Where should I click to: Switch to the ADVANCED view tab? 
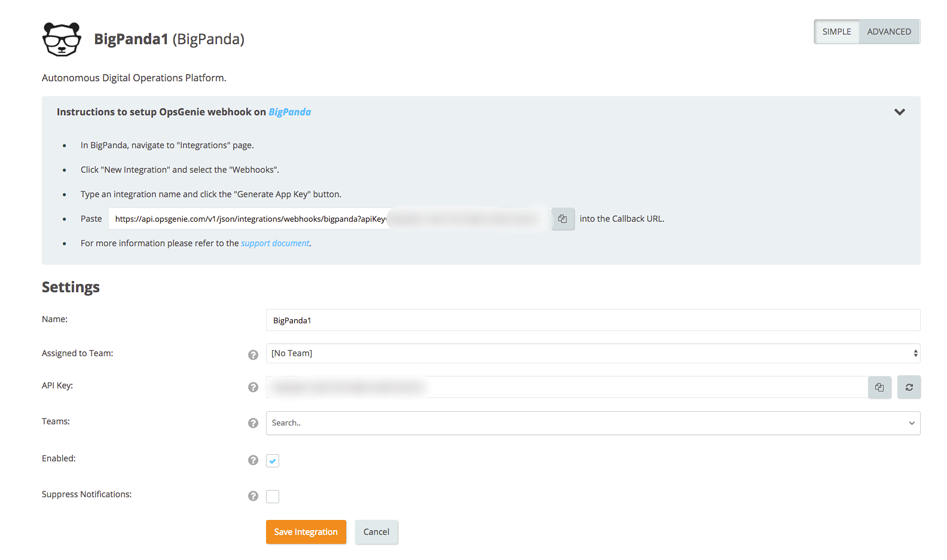click(889, 32)
